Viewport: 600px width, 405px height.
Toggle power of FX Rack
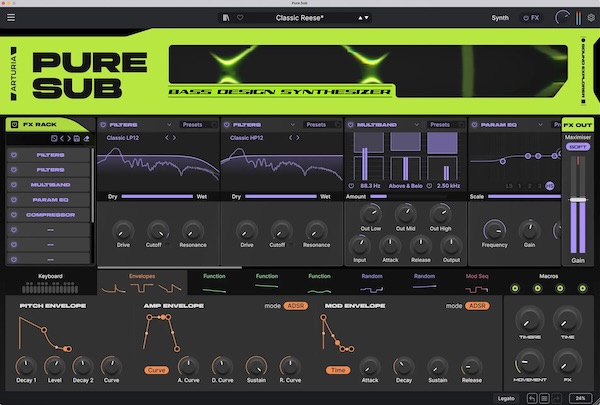pyautogui.click(x=14, y=125)
